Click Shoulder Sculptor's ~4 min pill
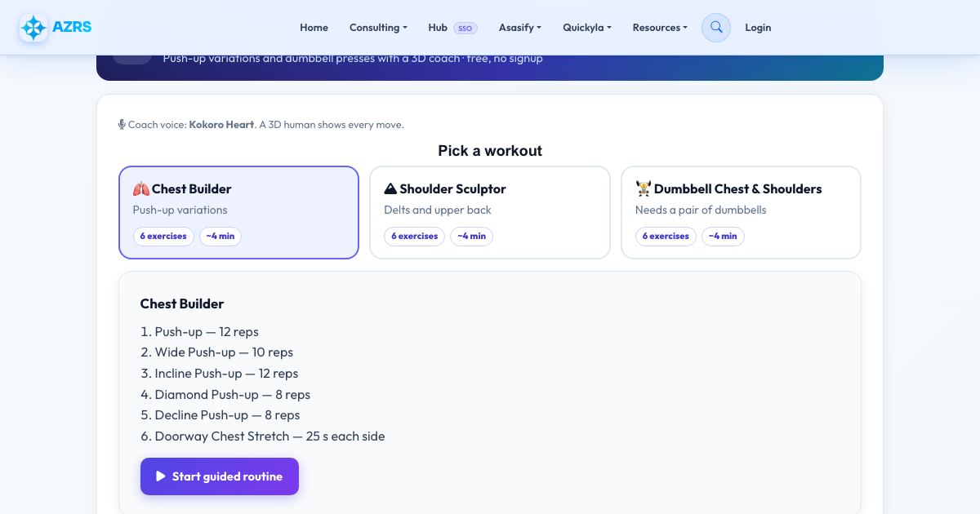This screenshot has width=980, height=514. (x=471, y=237)
